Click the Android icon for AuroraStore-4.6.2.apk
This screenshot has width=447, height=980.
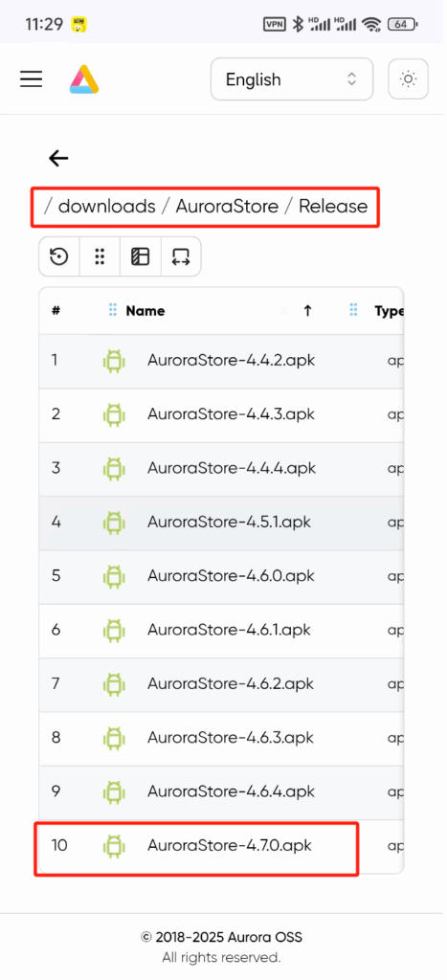114,684
